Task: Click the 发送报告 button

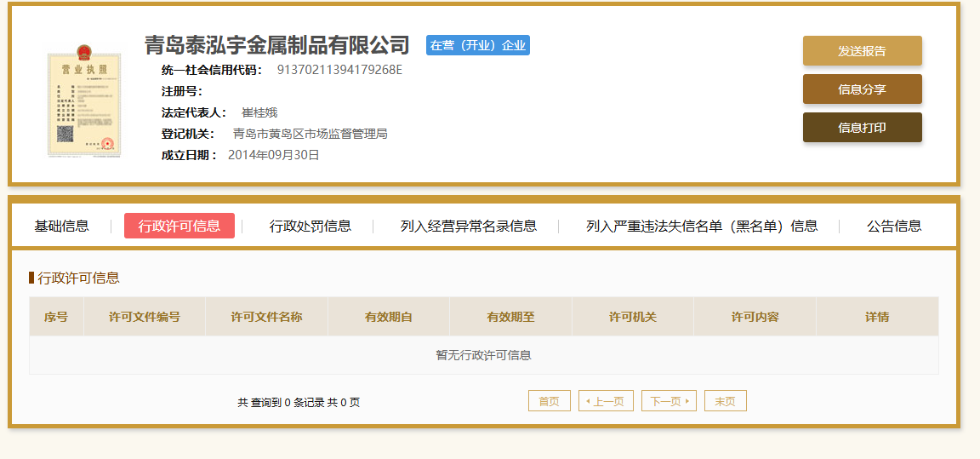Action: 862,51
